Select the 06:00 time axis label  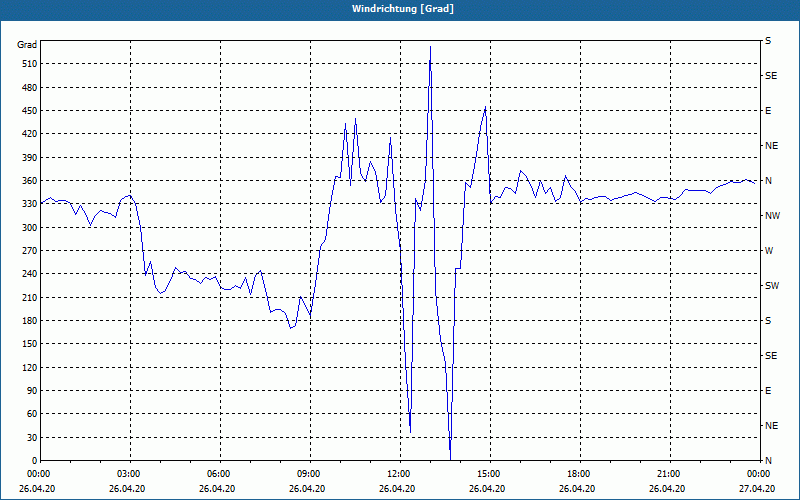pyautogui.click(x=220, y=474)
